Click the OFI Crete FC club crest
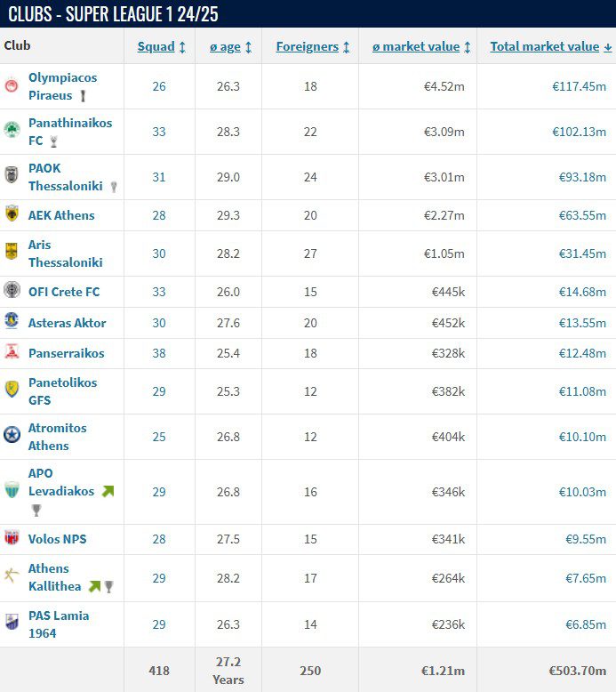Viewport: 616px width, 692px height. pos(12,291)
